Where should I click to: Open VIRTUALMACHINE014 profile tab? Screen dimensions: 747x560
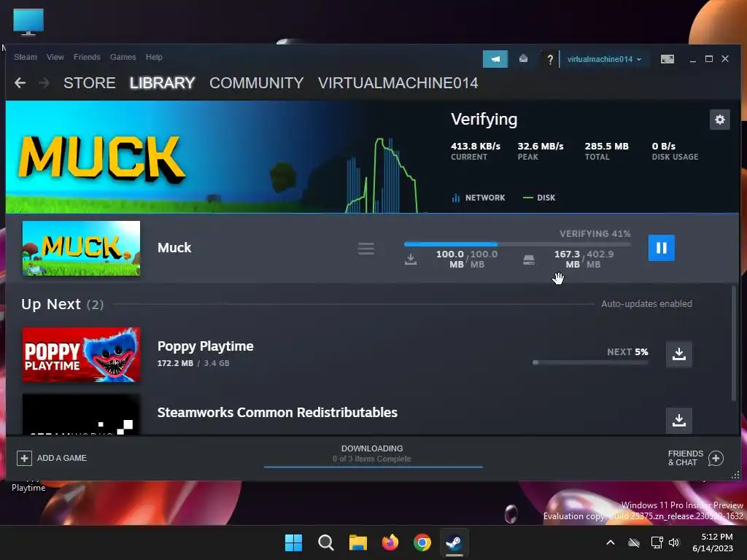point(398,83)
